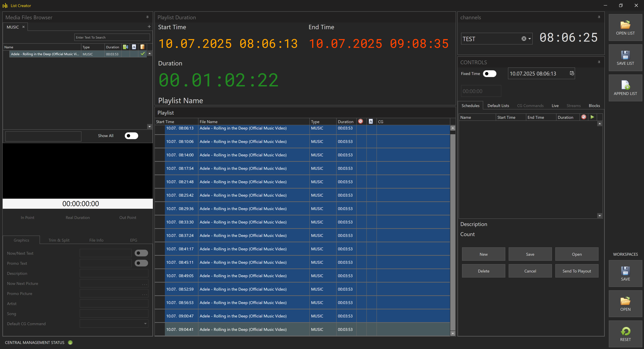This screenshot has width=644, height=349.
Task: Click the New schedule button
Action: [484, 254]
